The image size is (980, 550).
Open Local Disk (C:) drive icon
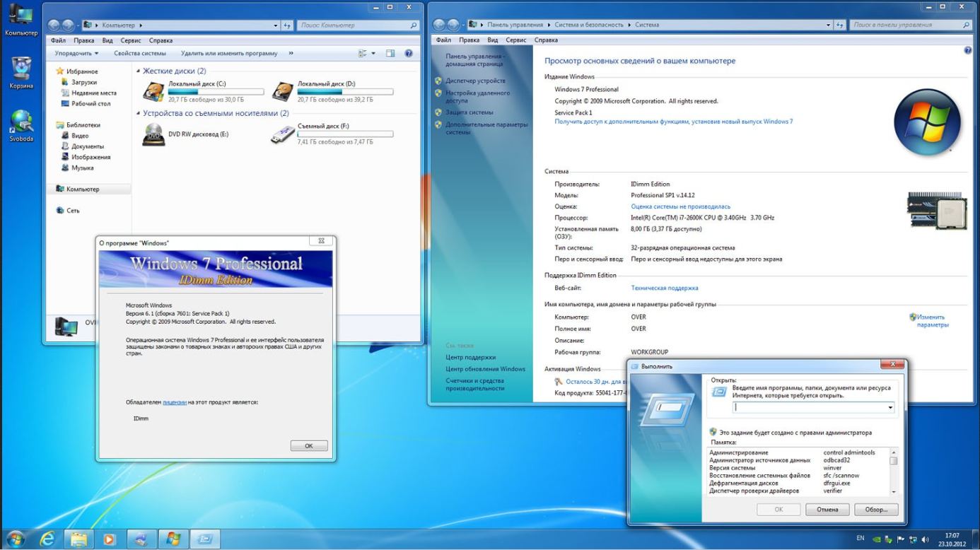(x=153, y=92)
